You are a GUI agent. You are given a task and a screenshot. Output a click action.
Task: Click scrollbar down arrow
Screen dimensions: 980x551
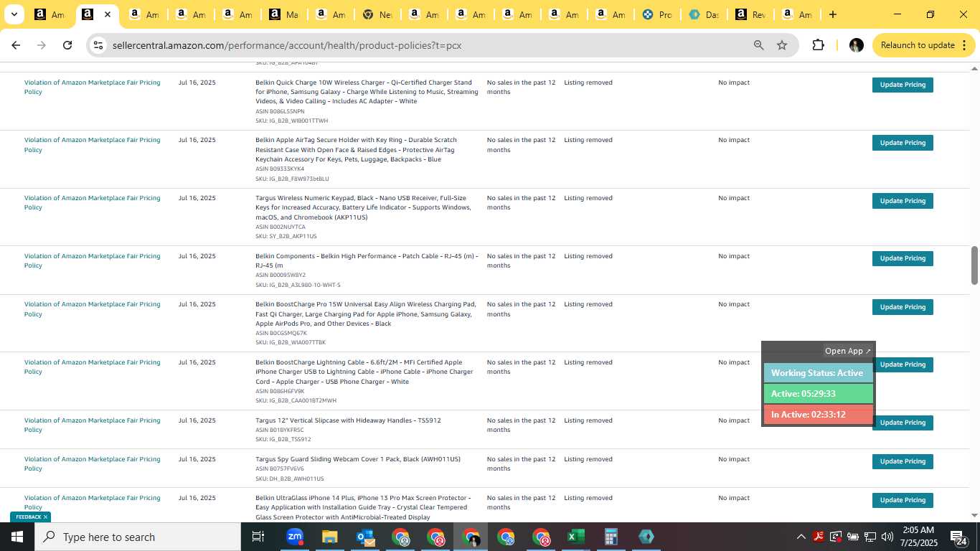(974, 515)
